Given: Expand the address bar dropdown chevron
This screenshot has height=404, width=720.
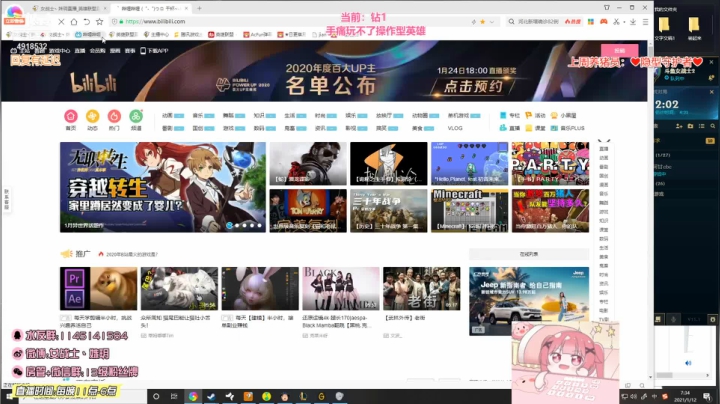Looking at the screenshot, I should click(x=492, y=22).
